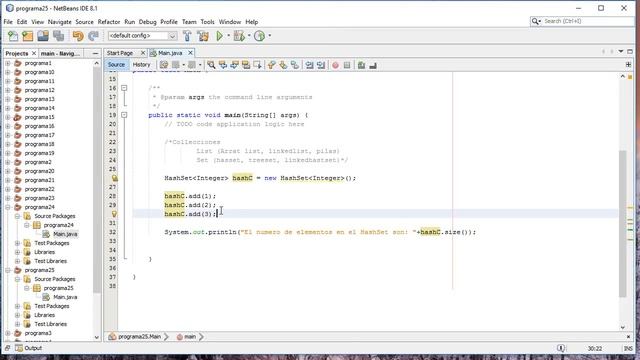Click Stop Macro Recording icon

click(347, 65)
